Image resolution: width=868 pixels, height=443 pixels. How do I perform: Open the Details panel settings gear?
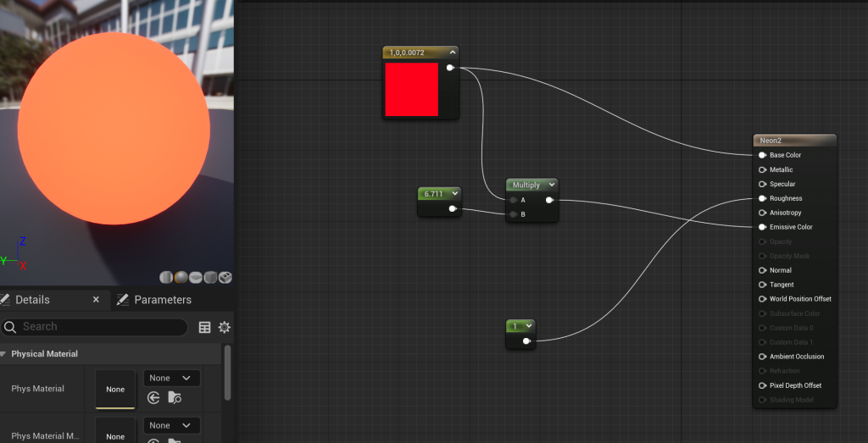(225, 327)
